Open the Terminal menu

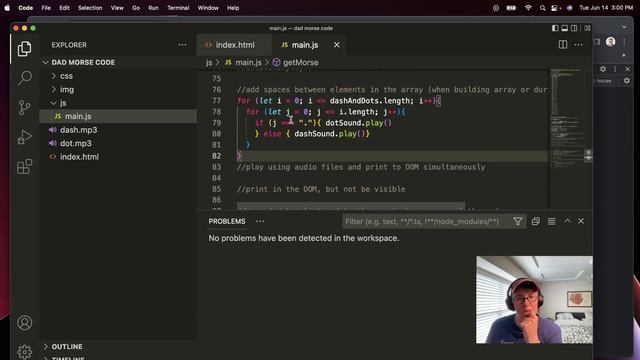pyautogui.click(x=178, y=8)
